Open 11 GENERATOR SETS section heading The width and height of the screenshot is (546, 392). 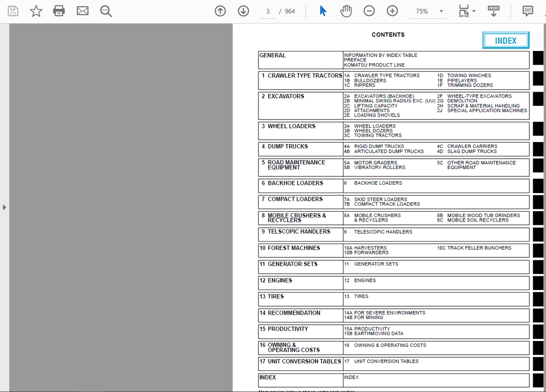(288, 264)
